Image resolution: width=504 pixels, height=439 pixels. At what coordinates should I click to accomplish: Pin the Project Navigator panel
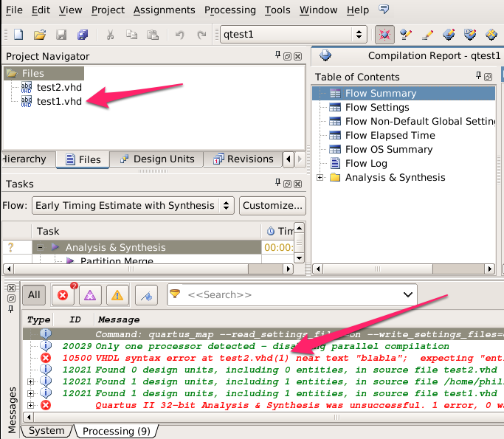point(277,55)
